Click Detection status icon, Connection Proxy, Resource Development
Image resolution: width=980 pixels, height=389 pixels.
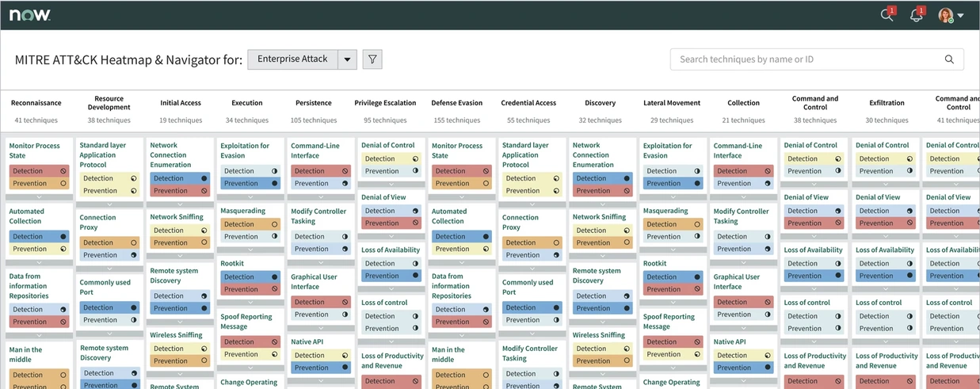pyautogui.click(x=134, y=243)
